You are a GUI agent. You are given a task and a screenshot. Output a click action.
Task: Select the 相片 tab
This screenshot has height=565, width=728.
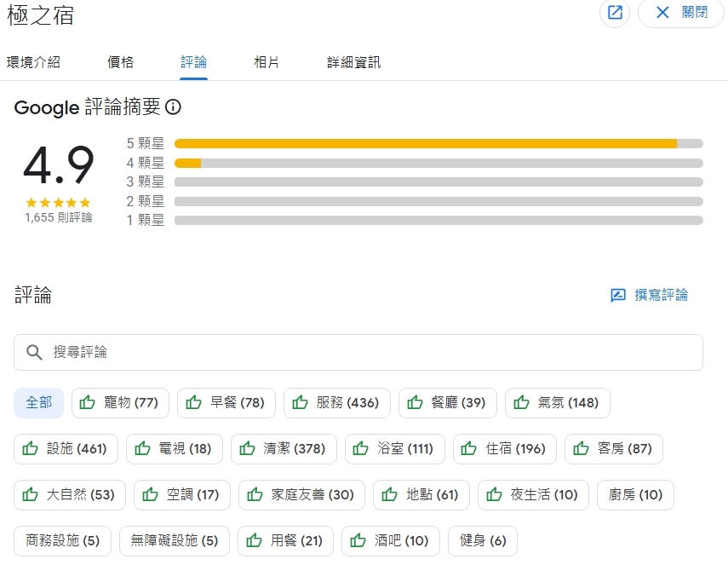pos(267,62)
